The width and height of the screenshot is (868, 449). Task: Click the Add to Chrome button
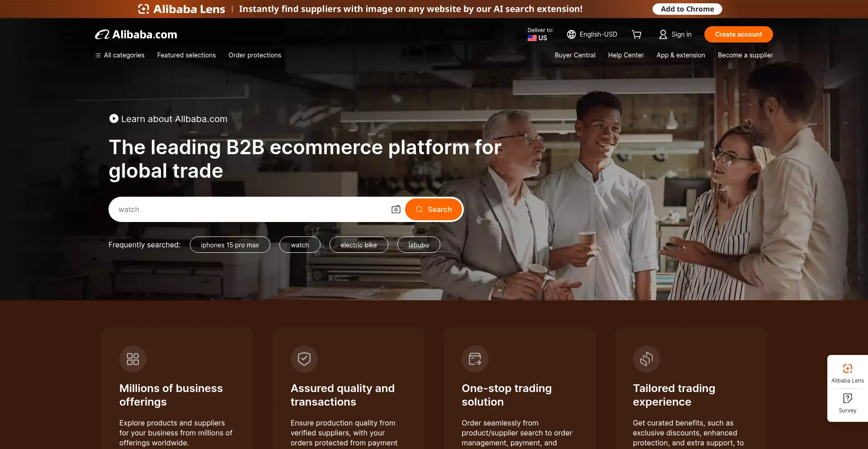click(x=687, y=9)
